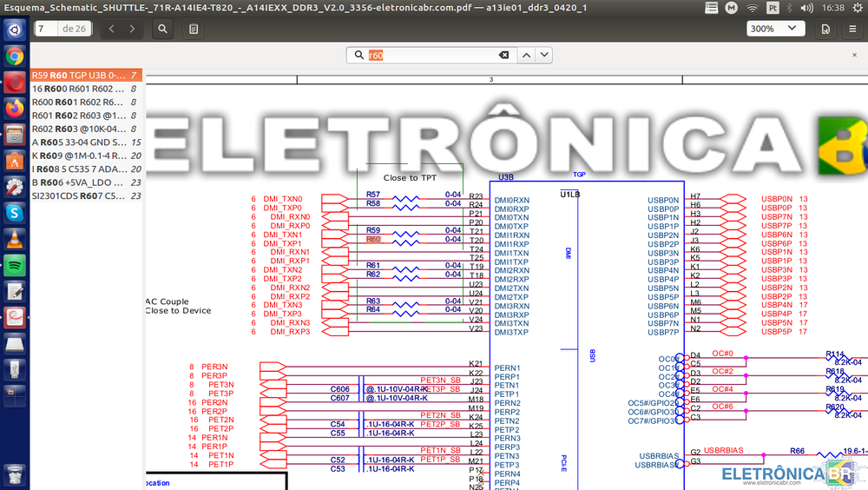Select search result R59 R60 TGP U3B
Image resolution: width=868 pixels, height=490 pixels.
click(85, 76)
